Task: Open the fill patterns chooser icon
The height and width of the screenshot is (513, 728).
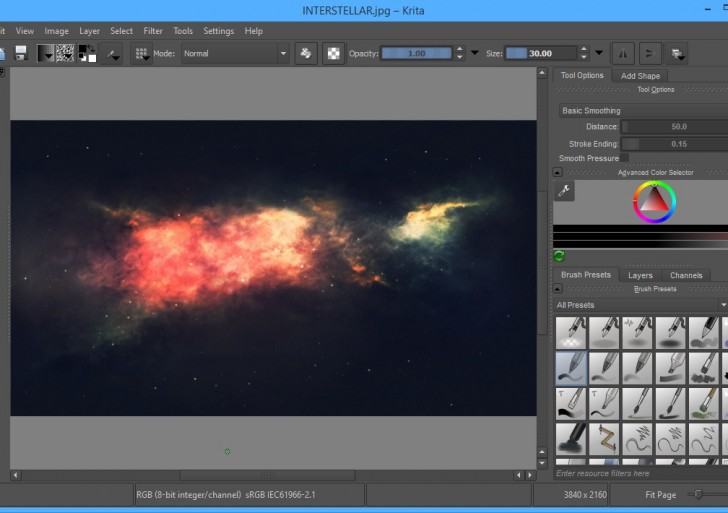Action: [x=66, y=53]
